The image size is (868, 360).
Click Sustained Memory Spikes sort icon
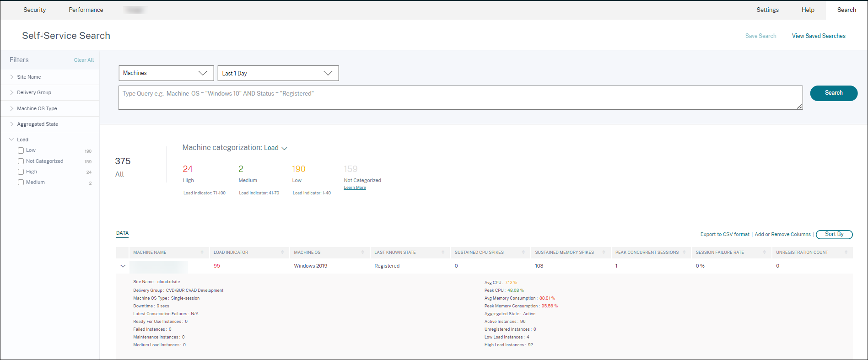pyautogui.click(x=604, y=253)
